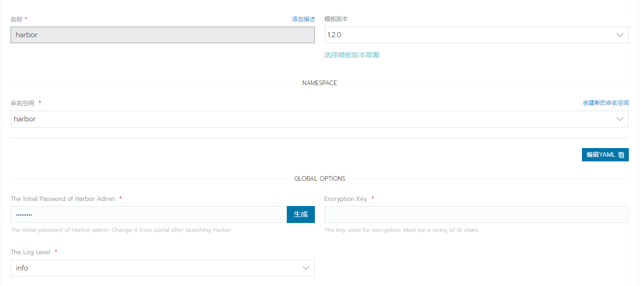Open the 模板版本 1.2.0 dropdown
The height and width of the screenshot is (286, 644).
pos(476,35)
